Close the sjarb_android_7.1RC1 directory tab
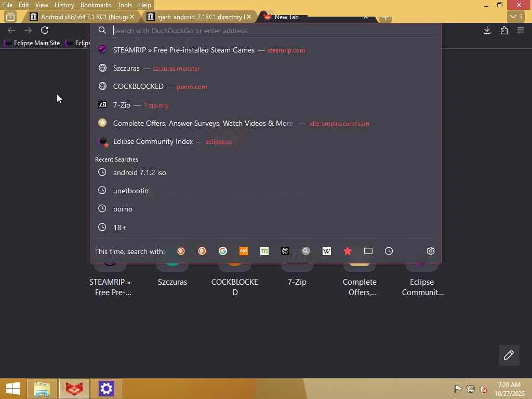 tap(249, 17)
